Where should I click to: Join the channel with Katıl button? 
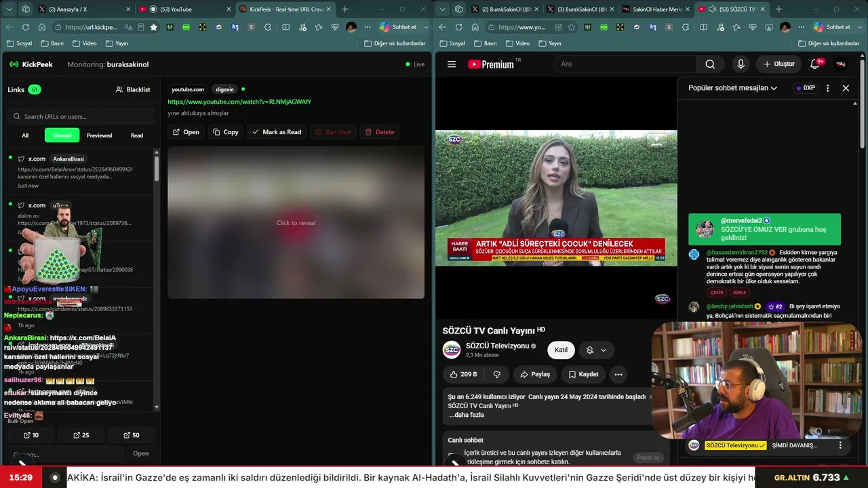tap(561, 350)
